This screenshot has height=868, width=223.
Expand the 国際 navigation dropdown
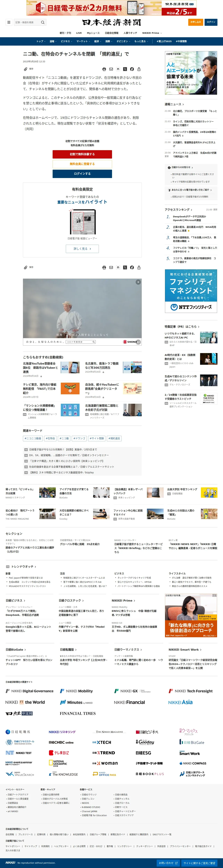pos(109,41)
